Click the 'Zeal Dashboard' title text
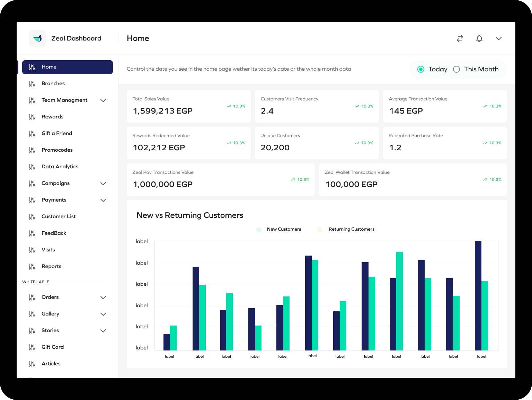The height and width of the screenshot is (400, 532). (x=76, y=38)
